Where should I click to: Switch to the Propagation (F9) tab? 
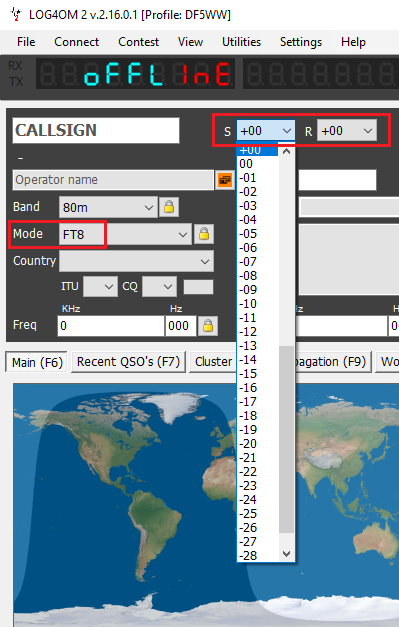point(333,362)
